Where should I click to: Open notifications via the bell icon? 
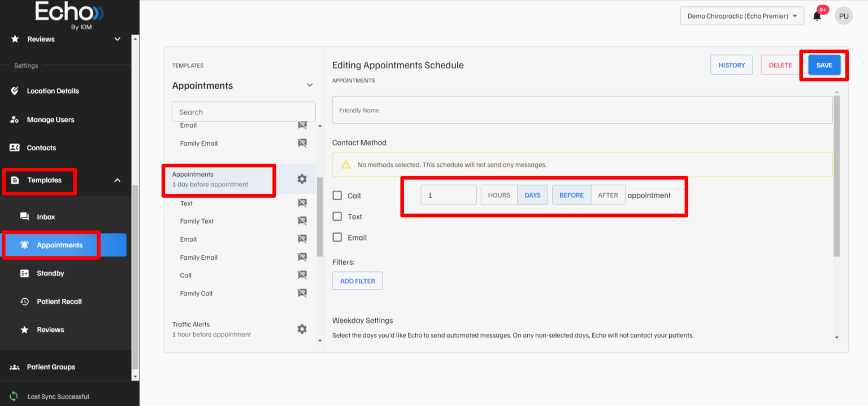tap(817, 16)
